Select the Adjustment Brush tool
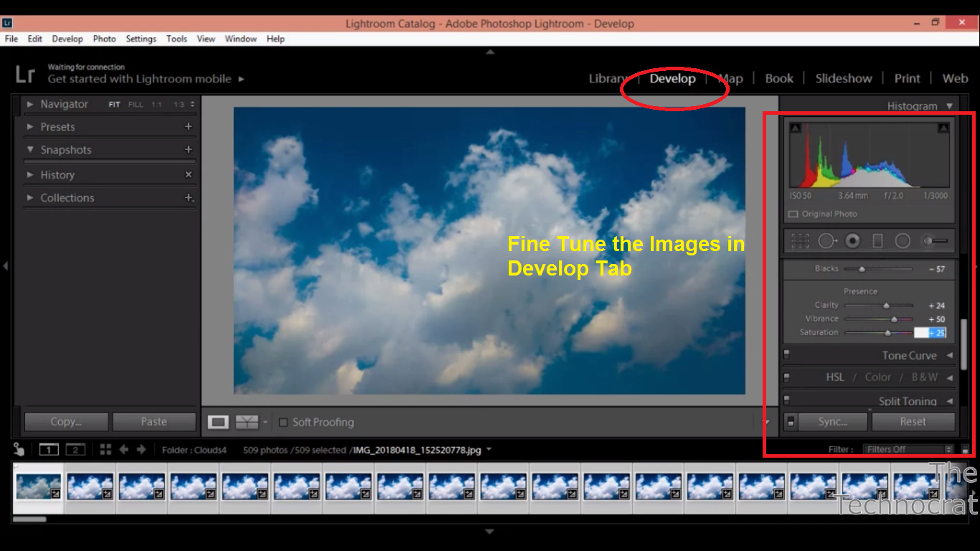The height and width of the screenshot is (551, 980). [x=935, y=241]
